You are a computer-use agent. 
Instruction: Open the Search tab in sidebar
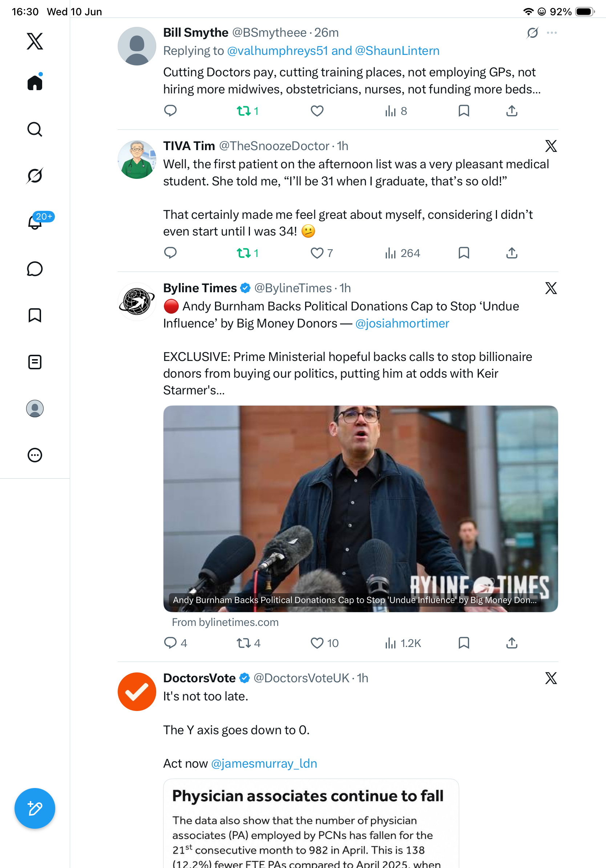[35, 129]
